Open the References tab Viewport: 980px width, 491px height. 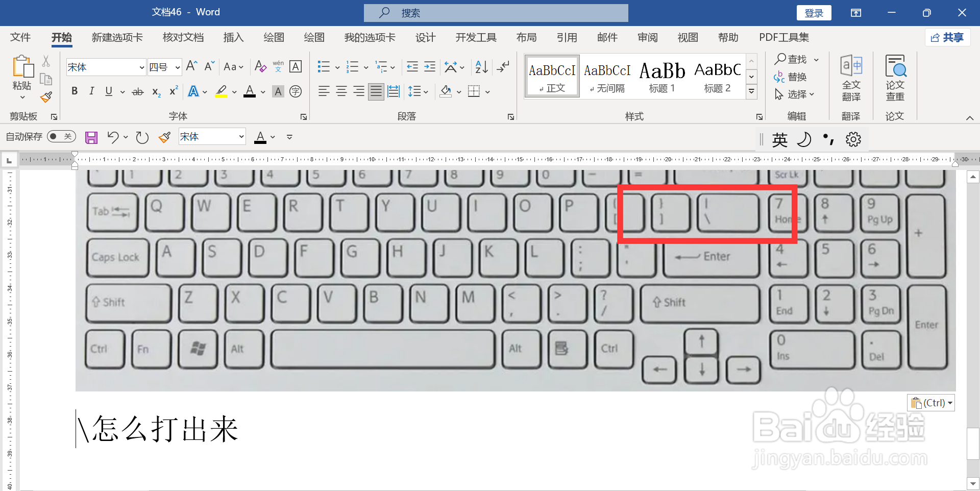[x=567, y=37]
